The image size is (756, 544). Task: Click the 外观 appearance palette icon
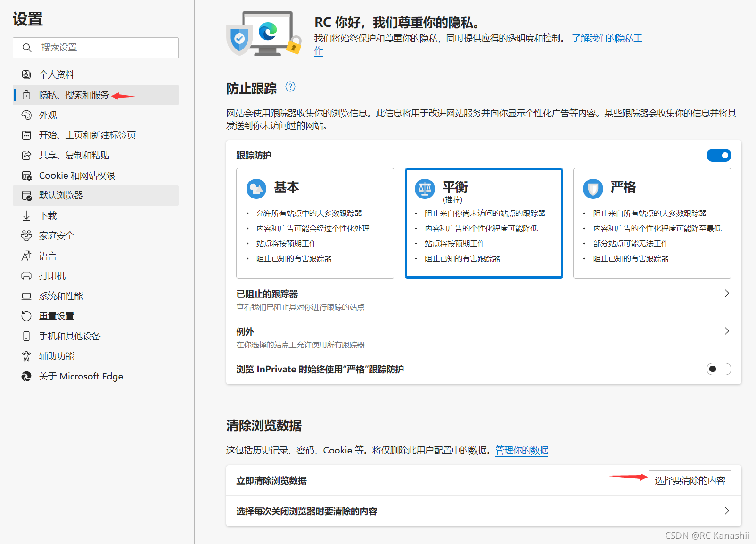point(26,115)
